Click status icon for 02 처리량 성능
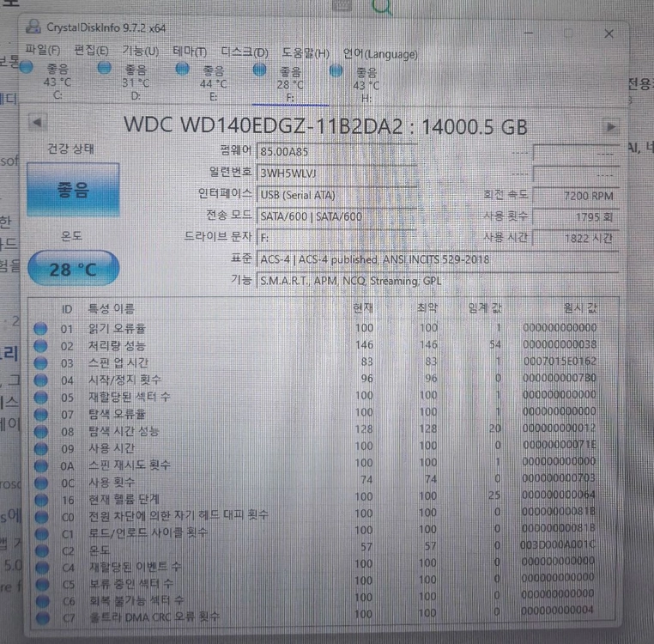The width and height of the screenshot is (654, 644). click(40, 345)
